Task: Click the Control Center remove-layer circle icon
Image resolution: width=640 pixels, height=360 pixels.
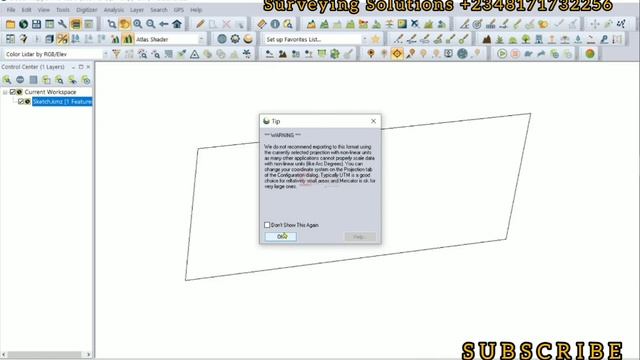Action: [x=20, y=80]
